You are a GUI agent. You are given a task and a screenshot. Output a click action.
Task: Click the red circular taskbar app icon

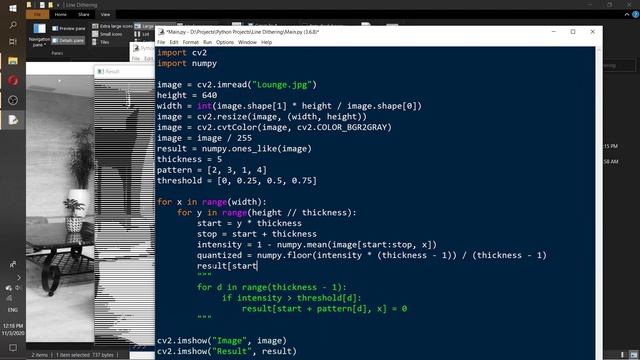[x=13, y=80]
